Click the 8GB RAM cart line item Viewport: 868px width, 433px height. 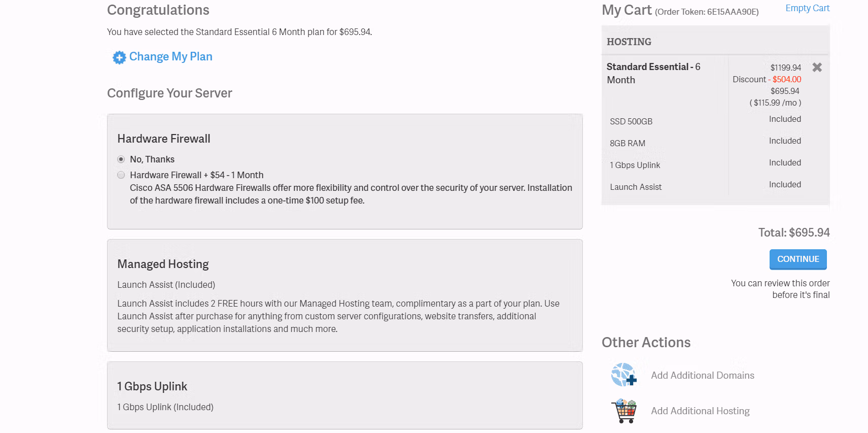[x=628, y=143]
